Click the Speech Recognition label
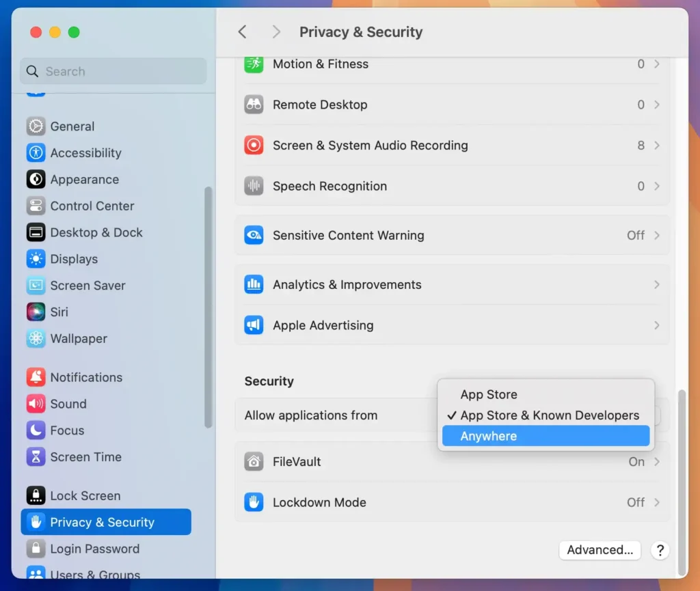 330,186
